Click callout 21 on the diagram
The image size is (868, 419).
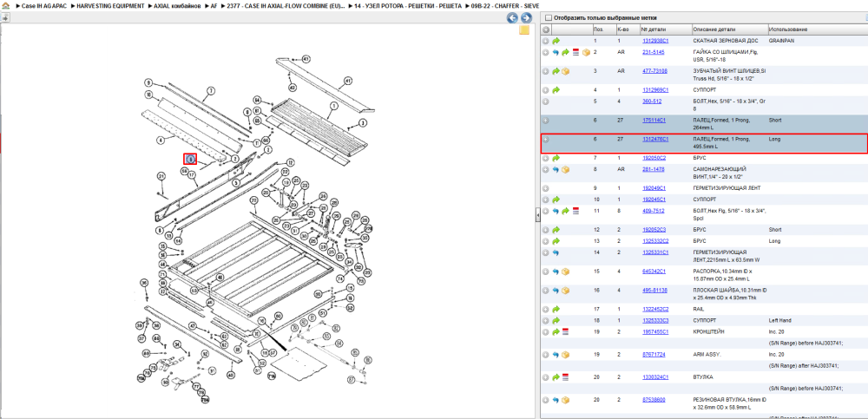coord(161,177)
